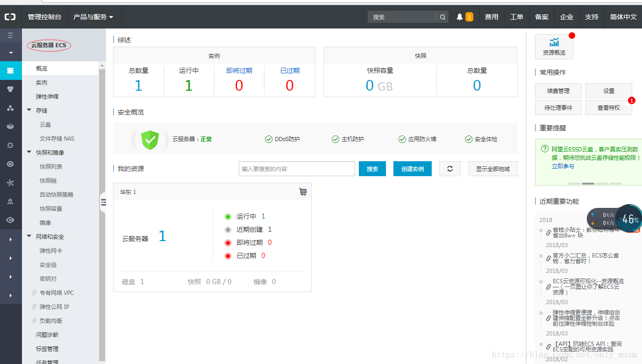Open the 简体中文 language menu
642x364 pixels.
coord(623,17)
